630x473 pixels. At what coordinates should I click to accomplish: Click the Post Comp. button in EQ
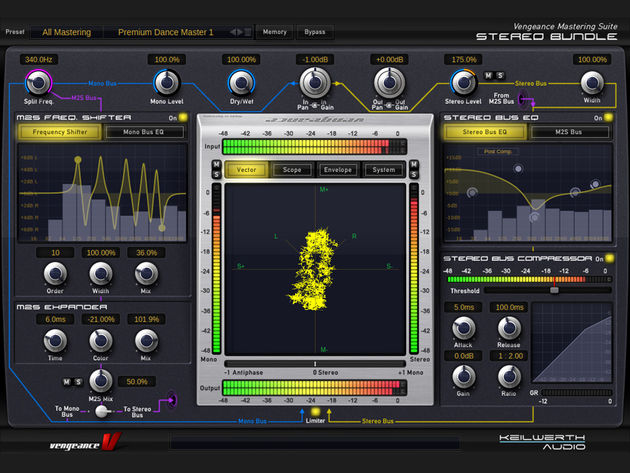point(498,152)
